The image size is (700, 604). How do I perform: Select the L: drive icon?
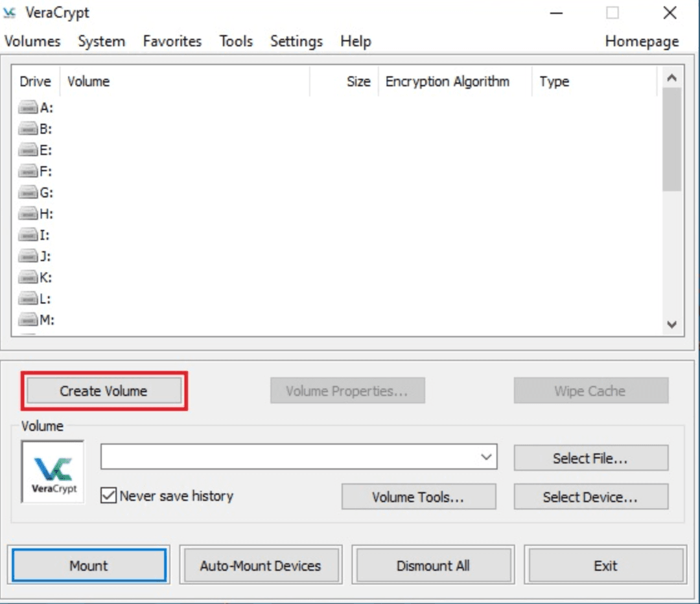[x=28, y=299]
